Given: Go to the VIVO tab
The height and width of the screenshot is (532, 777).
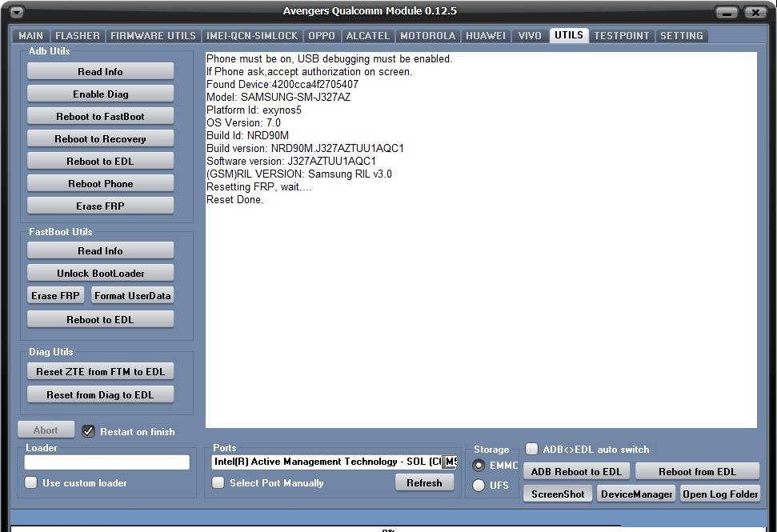Looking at the screenshot, I should point(530,36).
